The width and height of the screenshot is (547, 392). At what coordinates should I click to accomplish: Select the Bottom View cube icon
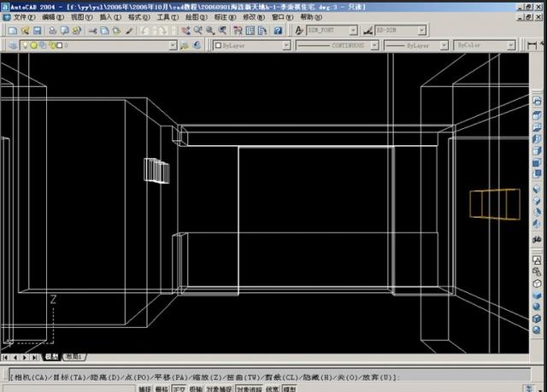coord(537,127)
